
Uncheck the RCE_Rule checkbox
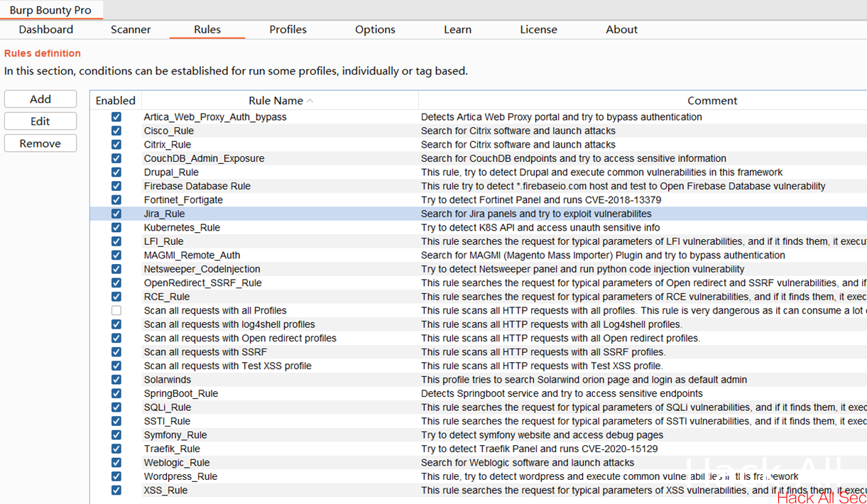point(116,297)
